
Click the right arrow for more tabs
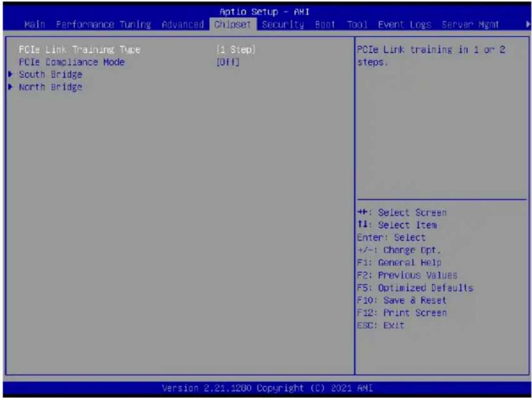pyautogui.click(x=528, y=25)
